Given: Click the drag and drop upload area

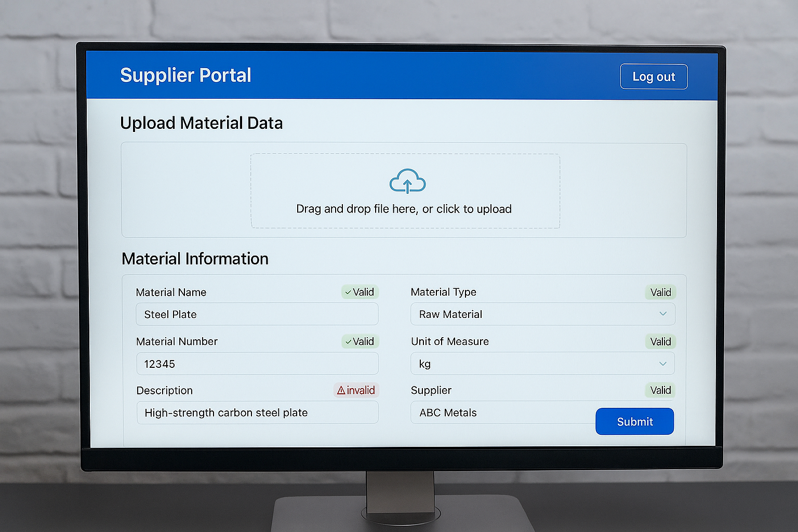Looking at the screenshot, I should point(405,191).
